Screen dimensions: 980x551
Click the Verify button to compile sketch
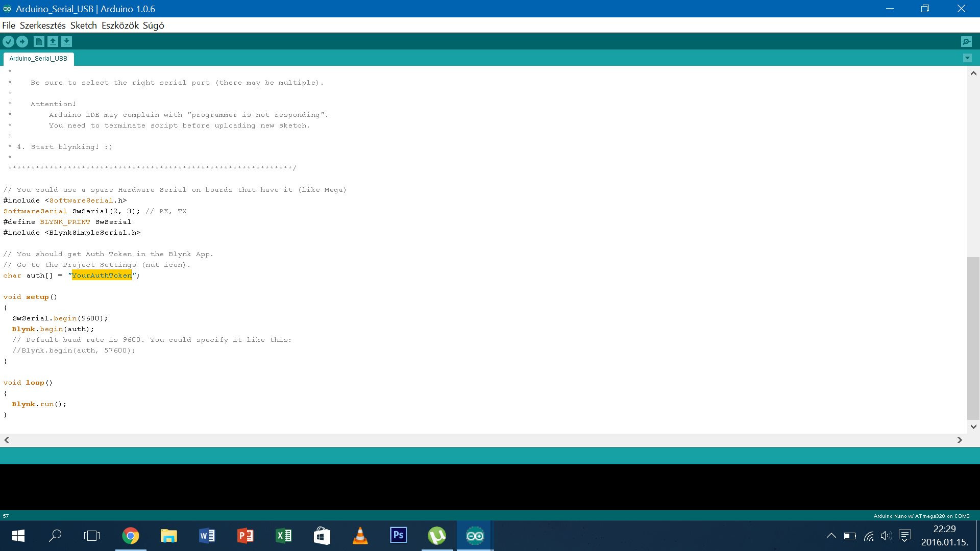tap(8, 41)
